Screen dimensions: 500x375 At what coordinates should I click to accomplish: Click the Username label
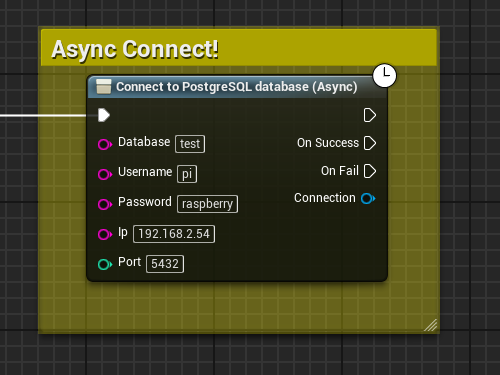click(x=145, y=172)
